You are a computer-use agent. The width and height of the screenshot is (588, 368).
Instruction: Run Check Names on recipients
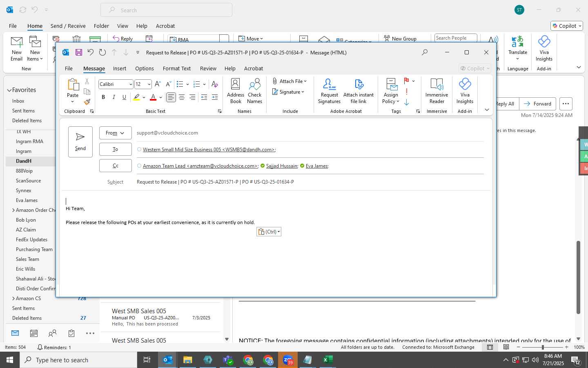[254, 91]
